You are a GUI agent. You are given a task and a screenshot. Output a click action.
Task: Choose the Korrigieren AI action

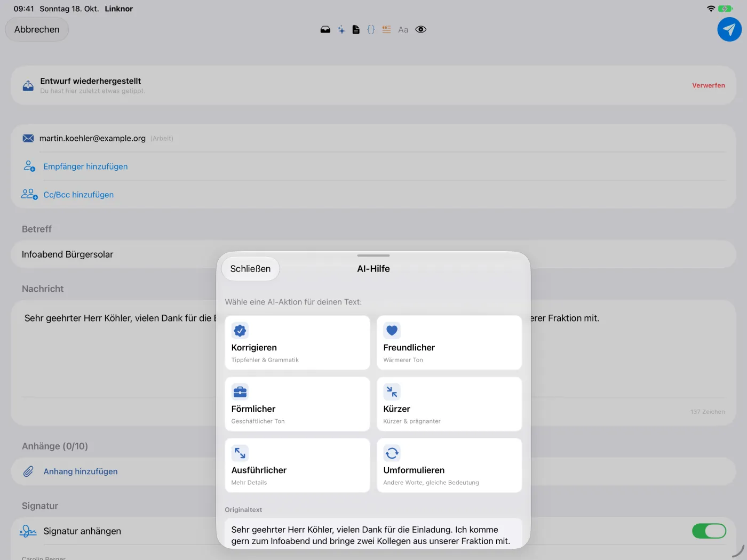tap(297, 342)
